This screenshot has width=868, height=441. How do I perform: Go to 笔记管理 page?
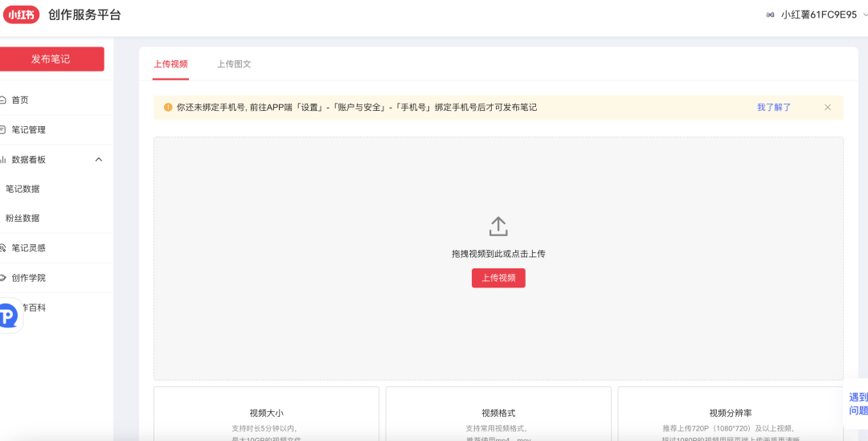pyautogui.click(x=28, y=130)
